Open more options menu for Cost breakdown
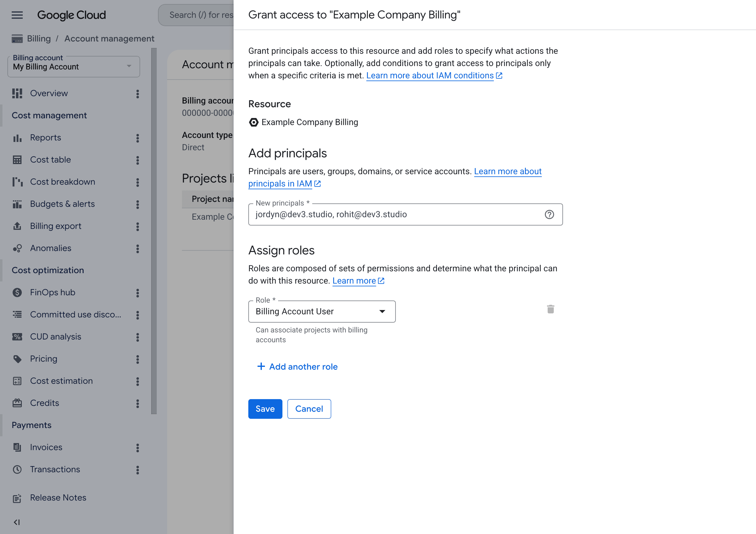Screen dimensions: 756x534 click(138, 183)
